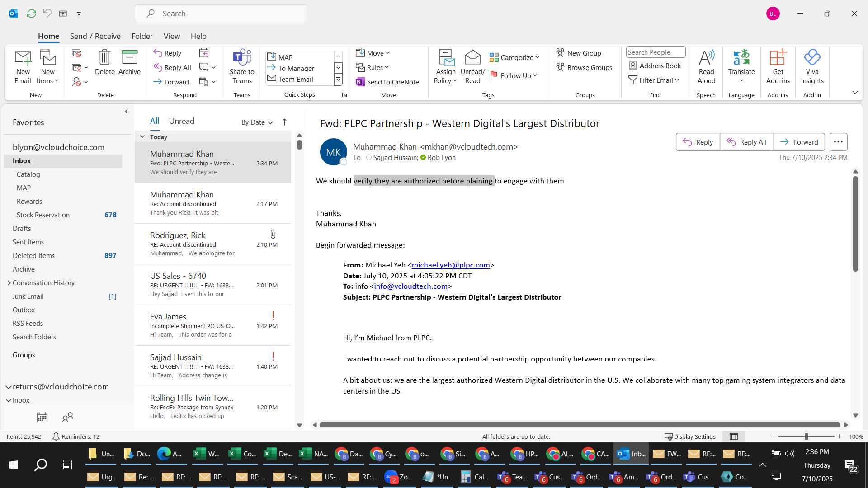This screenshot has width=868, height=488.
Task: Click Browse Groups button
Action: (584, 67)
